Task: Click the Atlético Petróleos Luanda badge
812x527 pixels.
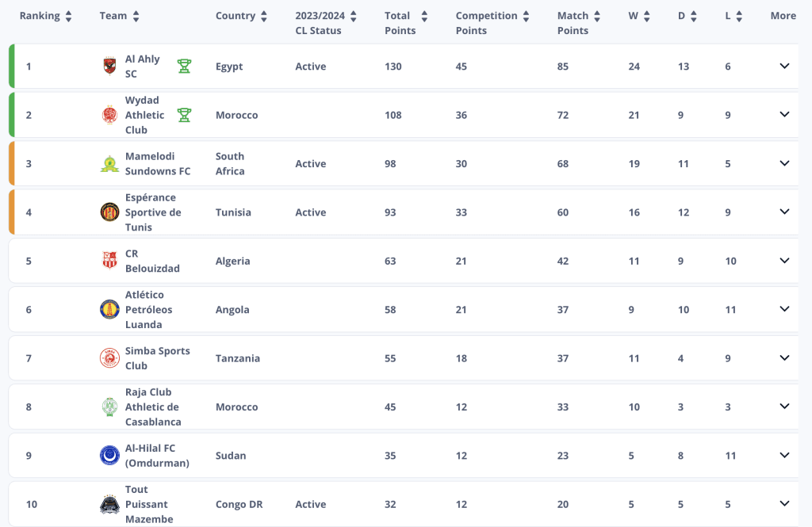Action: pyautogui.click(x=109, y=309)
